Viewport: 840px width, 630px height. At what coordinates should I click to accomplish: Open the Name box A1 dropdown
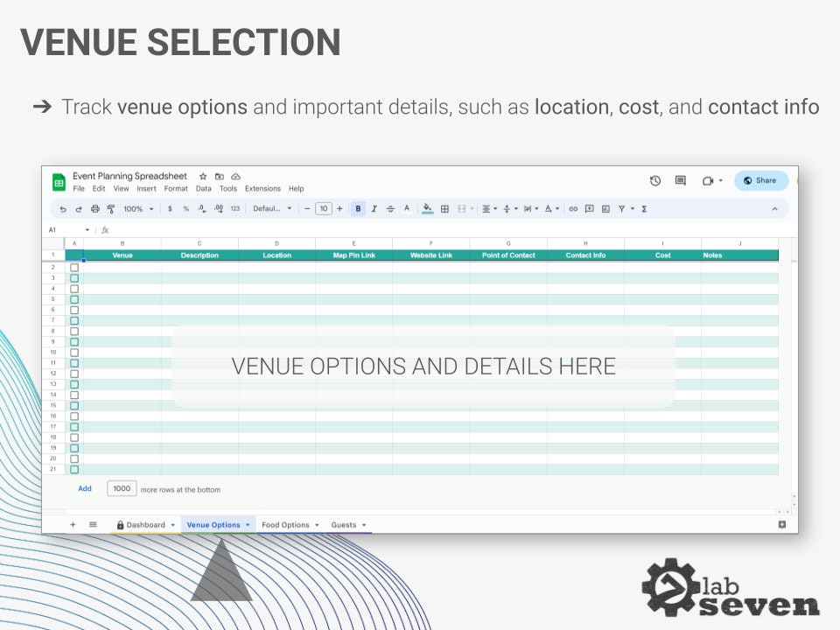(87, 230)
